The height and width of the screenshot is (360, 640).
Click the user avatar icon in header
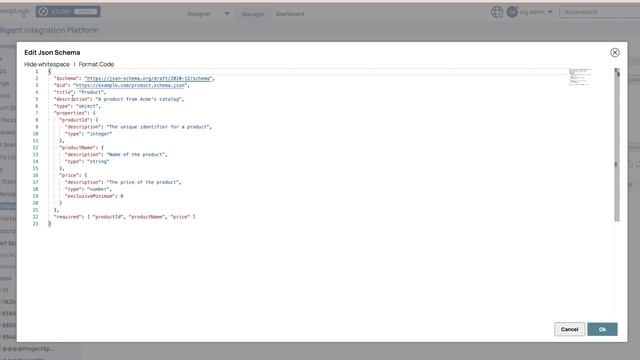[x=512, y=12]
